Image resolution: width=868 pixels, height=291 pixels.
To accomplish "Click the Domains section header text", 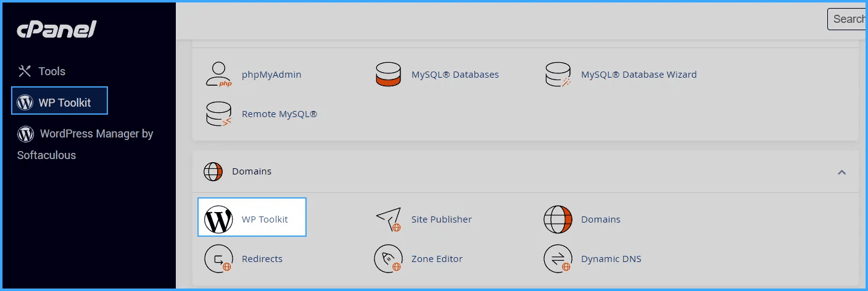I will point(252,171).
